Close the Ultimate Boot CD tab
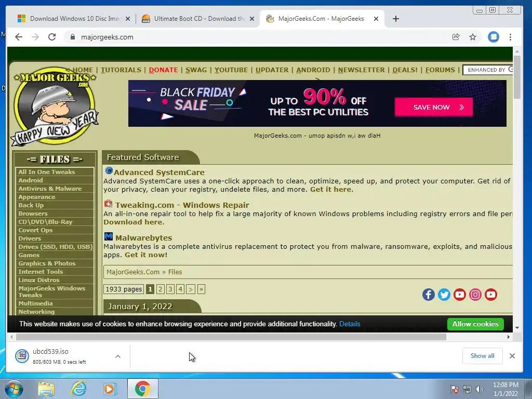 pyautogui.click(x=252, y=19)
